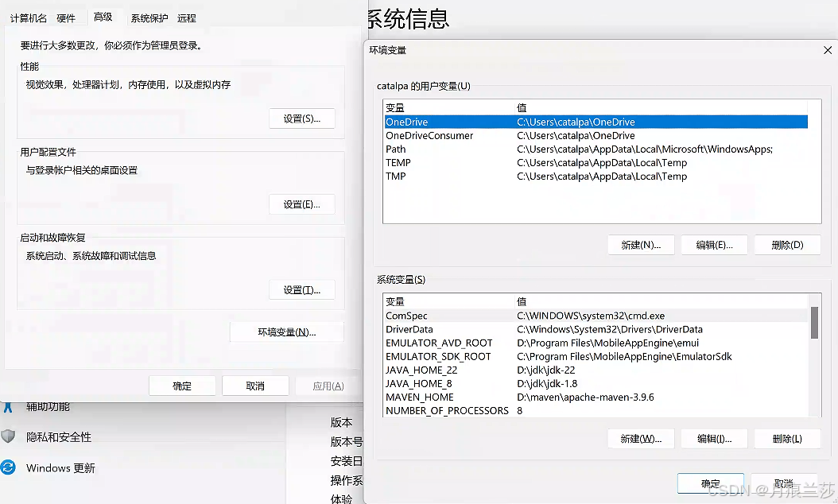Open 辅助功能 in the Settings sidebar
The width and height of the screenshot is (838, 504).
pos(48,407)
